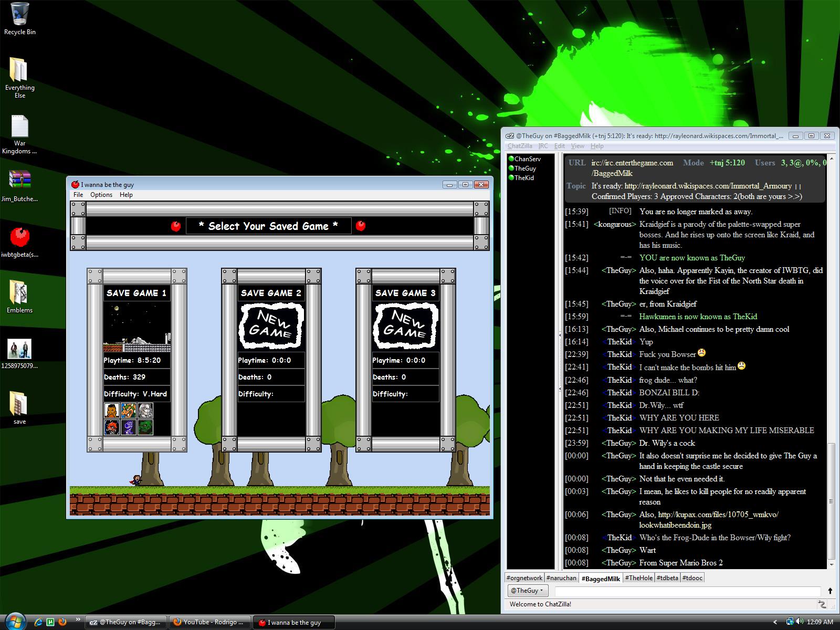Expand the Quick Launch overflow chevron
Viewport: 840px width, 630px height.
pyautogui.click(x=78, y=619)
